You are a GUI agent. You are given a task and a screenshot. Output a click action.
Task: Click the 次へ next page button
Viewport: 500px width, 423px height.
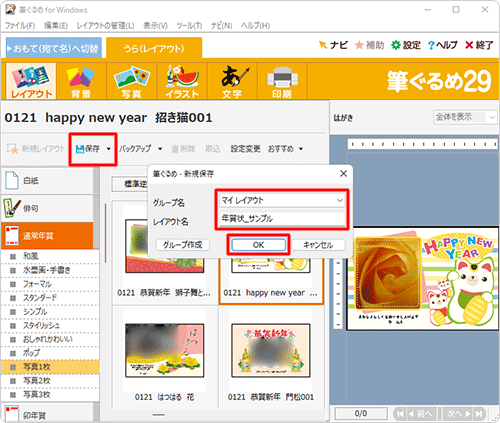pos(458,414)
